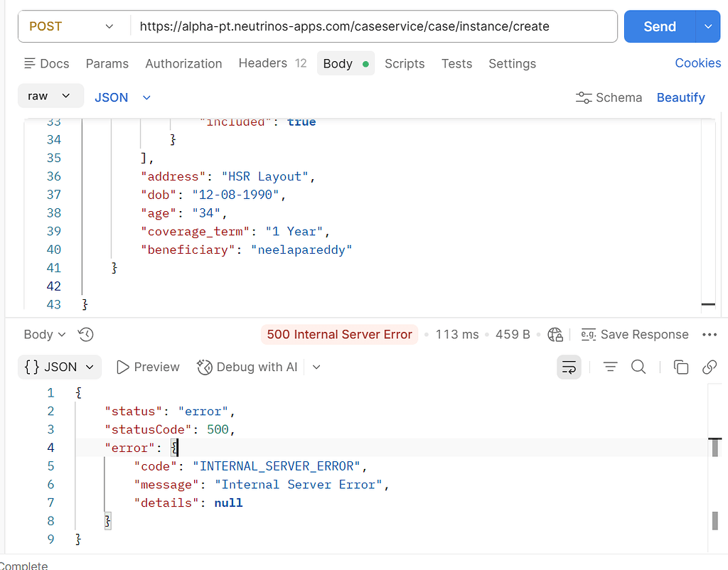Open the response history clock icon
This screenshot has width=728, height=570.
click(x=85, y=334)
